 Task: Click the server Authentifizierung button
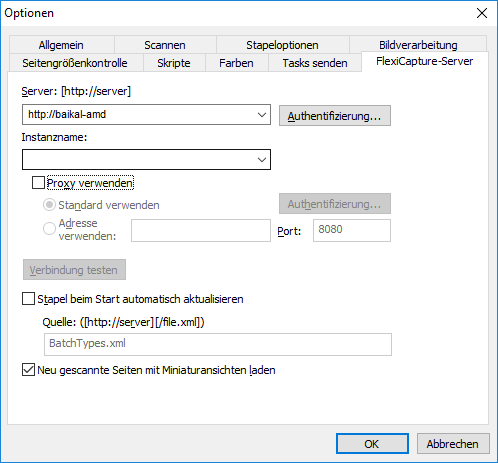(x=335, y=116)
